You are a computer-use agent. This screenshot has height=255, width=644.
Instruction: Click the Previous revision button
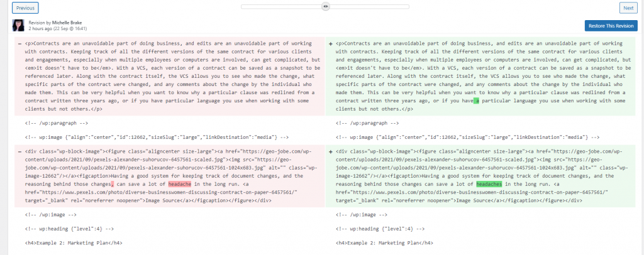tap(25, 8)
